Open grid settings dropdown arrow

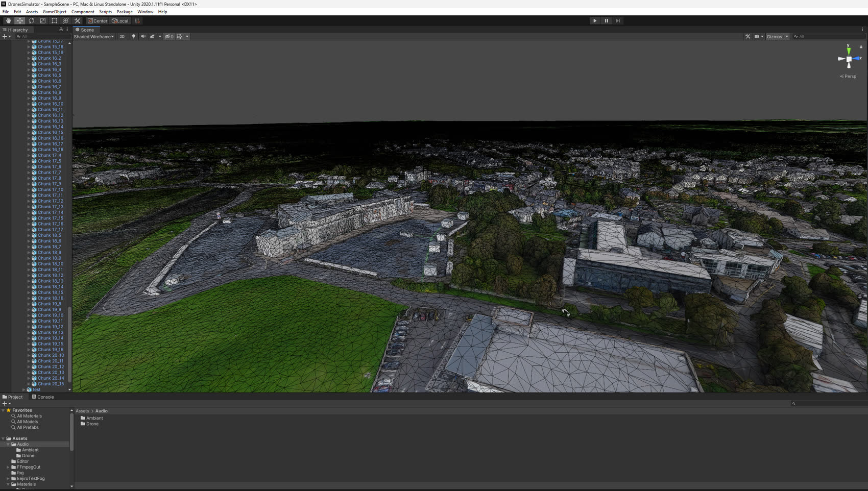[187, 37]
